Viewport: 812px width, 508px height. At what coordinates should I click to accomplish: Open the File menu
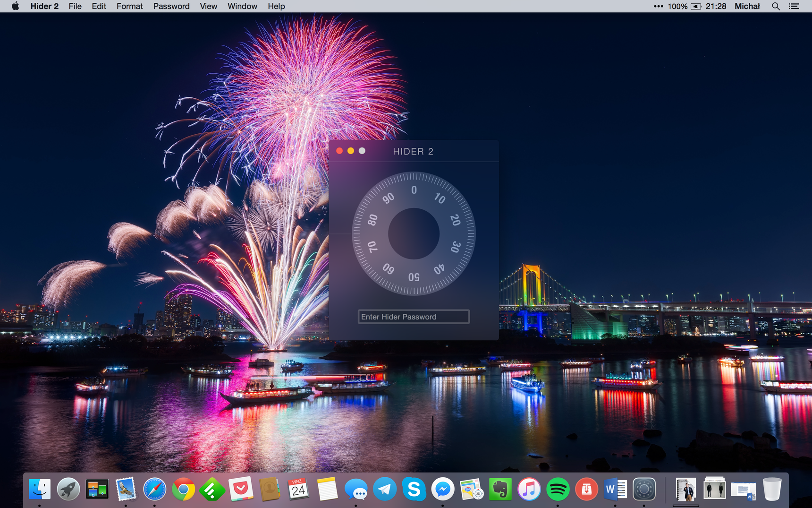(x=75, y=6)
